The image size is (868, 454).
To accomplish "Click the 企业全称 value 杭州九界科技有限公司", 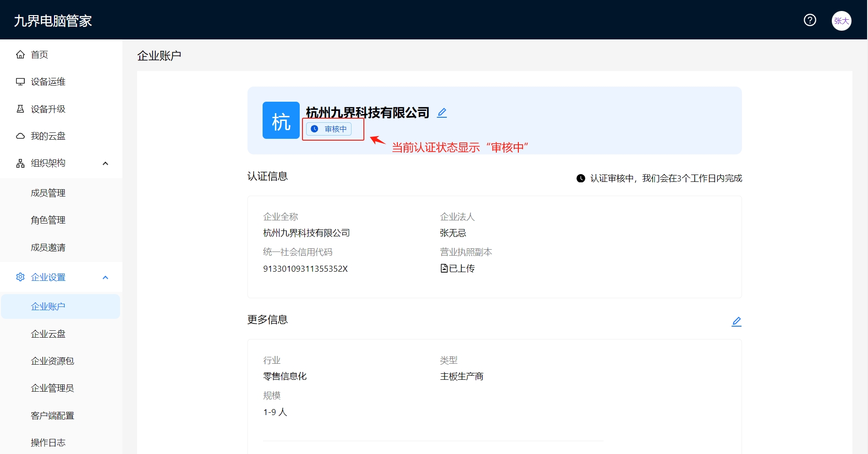I will point(306,233).
